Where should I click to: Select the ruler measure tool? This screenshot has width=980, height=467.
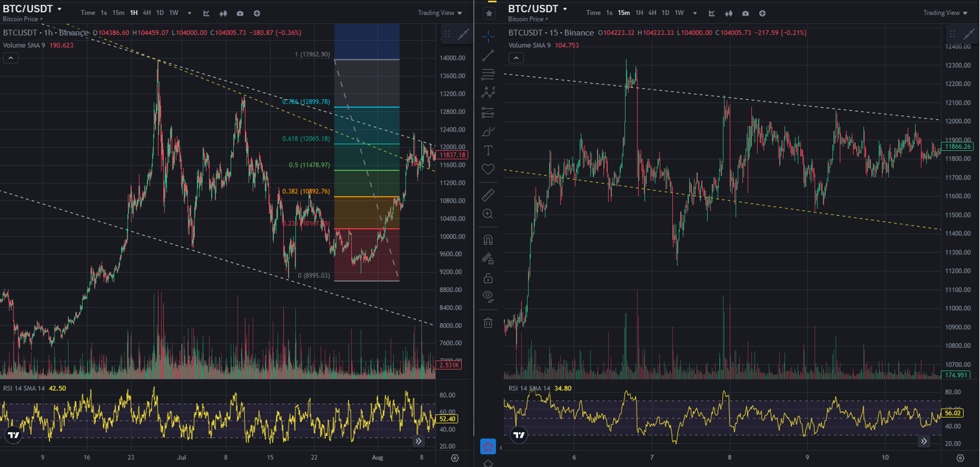[488, 194]
